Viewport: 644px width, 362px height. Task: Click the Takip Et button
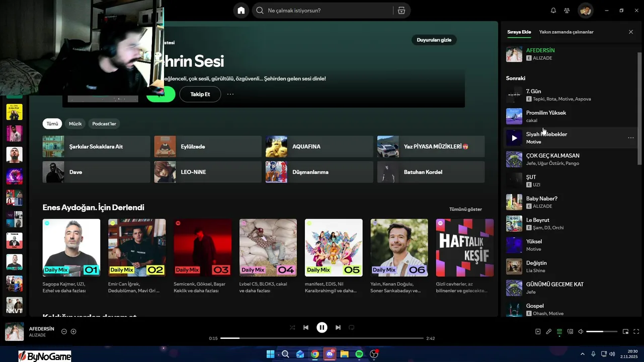point(200,94)
